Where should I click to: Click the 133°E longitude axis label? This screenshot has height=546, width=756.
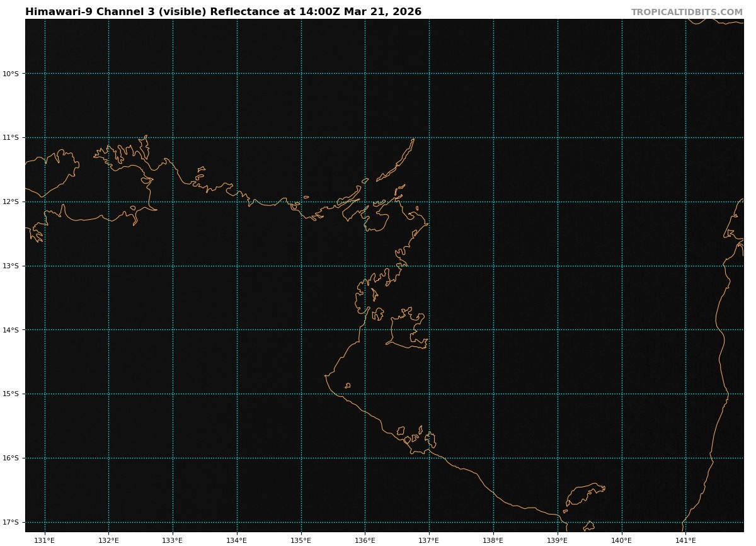(x=173, y=540)
